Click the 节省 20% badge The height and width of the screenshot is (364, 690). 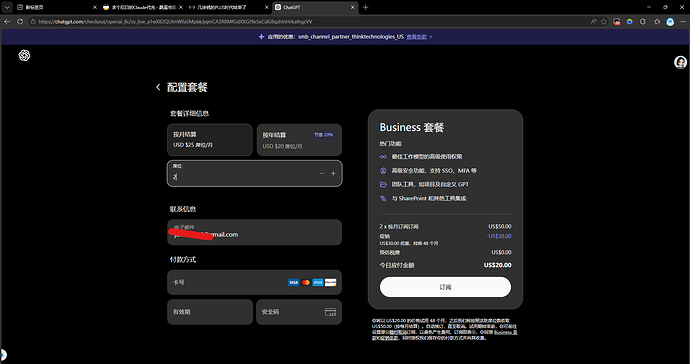click(x=323, y=135)
